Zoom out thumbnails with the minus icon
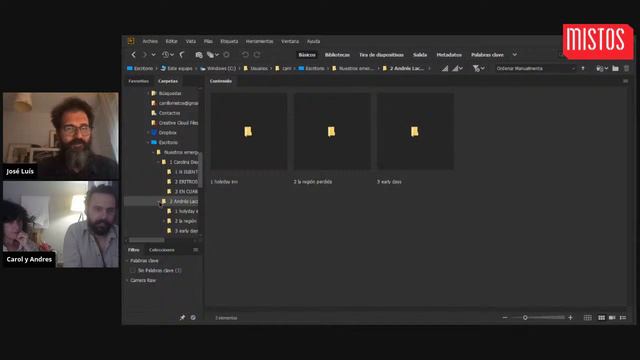This screenshot has height=360, width=640. 505,318
